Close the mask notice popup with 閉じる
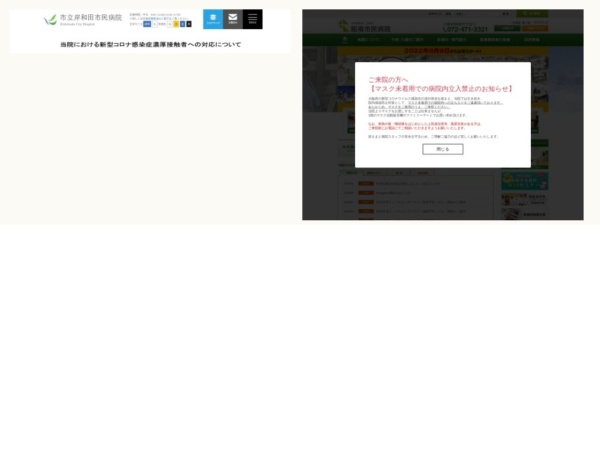 tap(443, 149)
